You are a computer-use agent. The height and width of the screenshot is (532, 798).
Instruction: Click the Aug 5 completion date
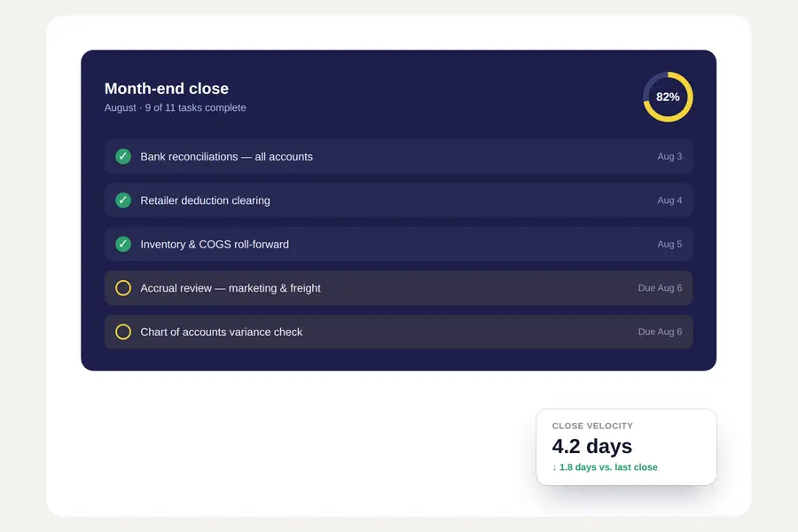coord(669,244)
